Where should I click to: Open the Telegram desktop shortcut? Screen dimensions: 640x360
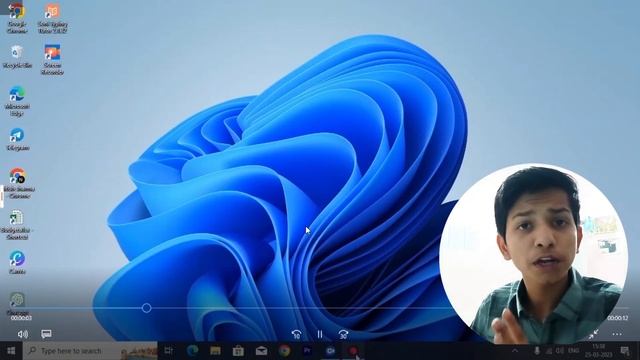[x=17, y=139]
